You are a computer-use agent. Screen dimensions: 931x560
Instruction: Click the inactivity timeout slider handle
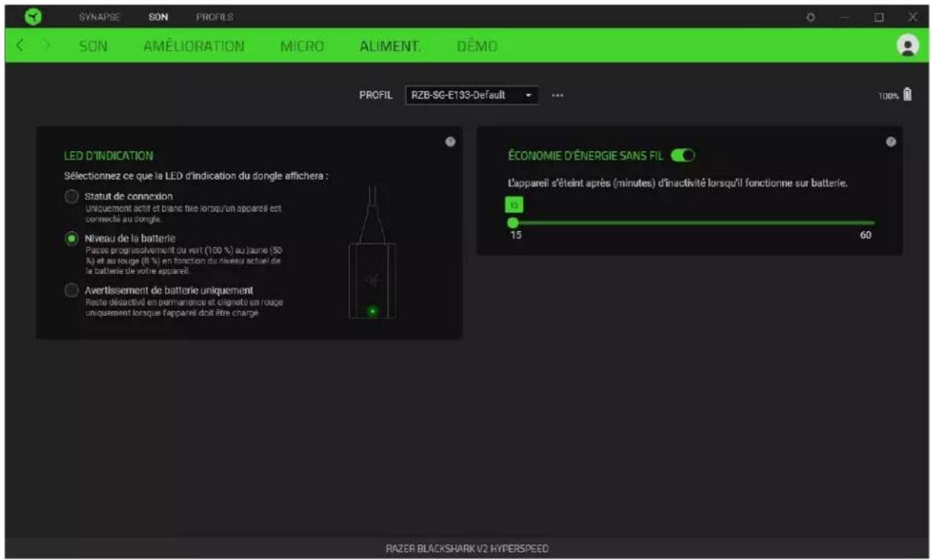tap(513, 222)
